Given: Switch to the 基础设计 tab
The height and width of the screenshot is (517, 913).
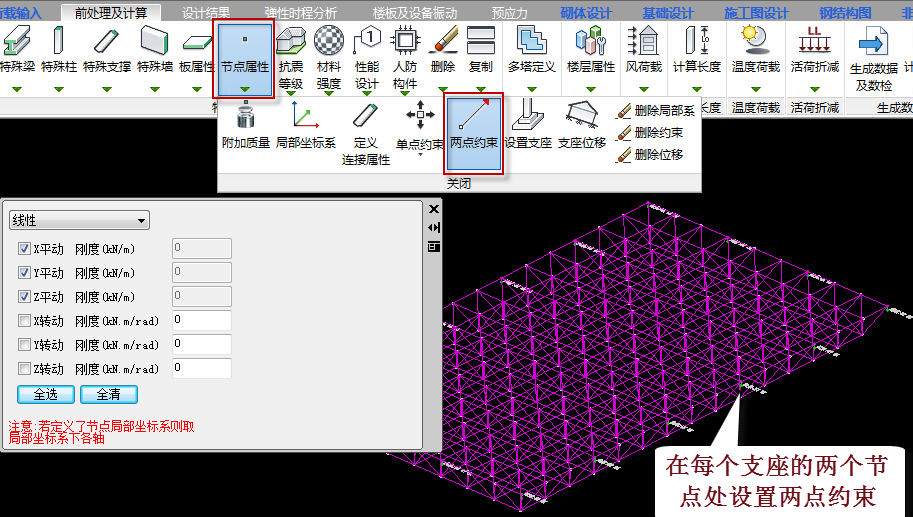Looking at the screenshot, I should click(668, 12).
